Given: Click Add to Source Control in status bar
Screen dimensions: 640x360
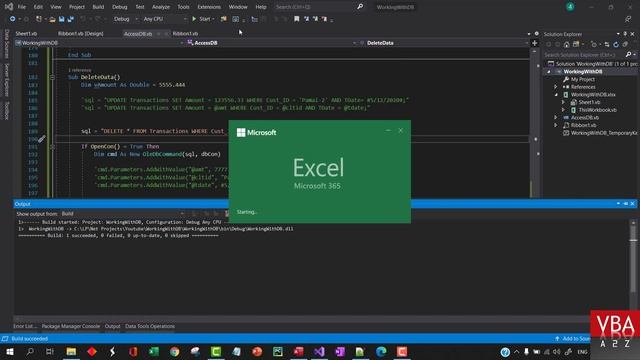Looking at the screenshot, I should pyautogui.click(x=573, y=338).
